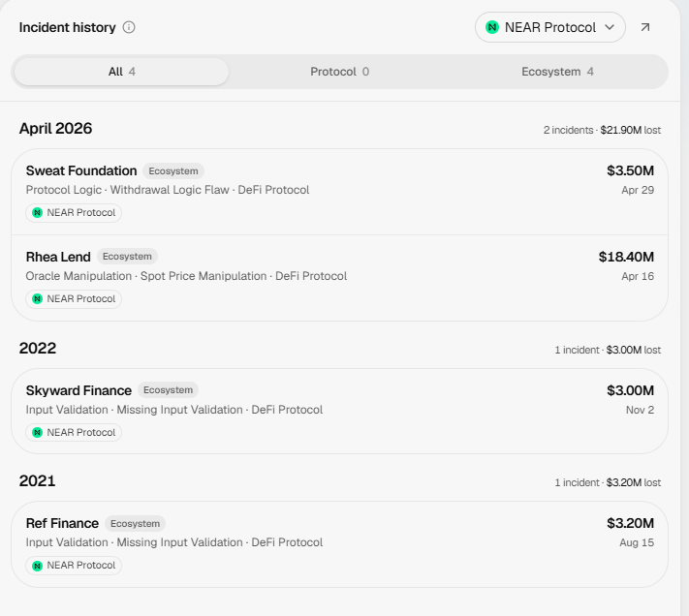Switch to the Protocol 0 tab
The image size is (689, 616).
pos(340,72)
